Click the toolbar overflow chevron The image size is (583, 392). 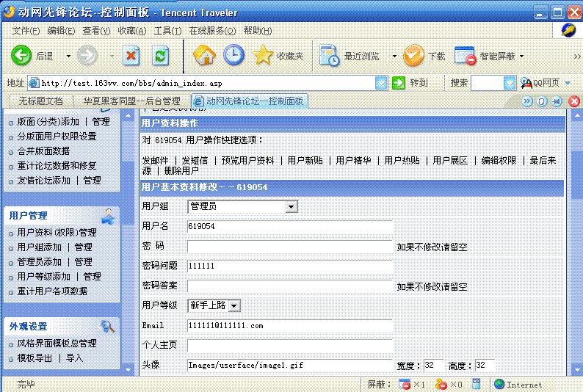576,57
